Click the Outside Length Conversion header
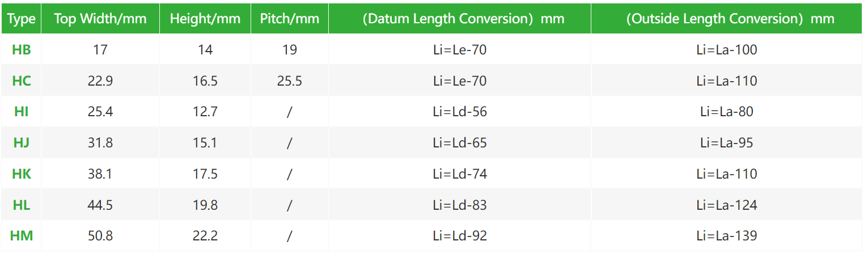 (x=727, y=19)
